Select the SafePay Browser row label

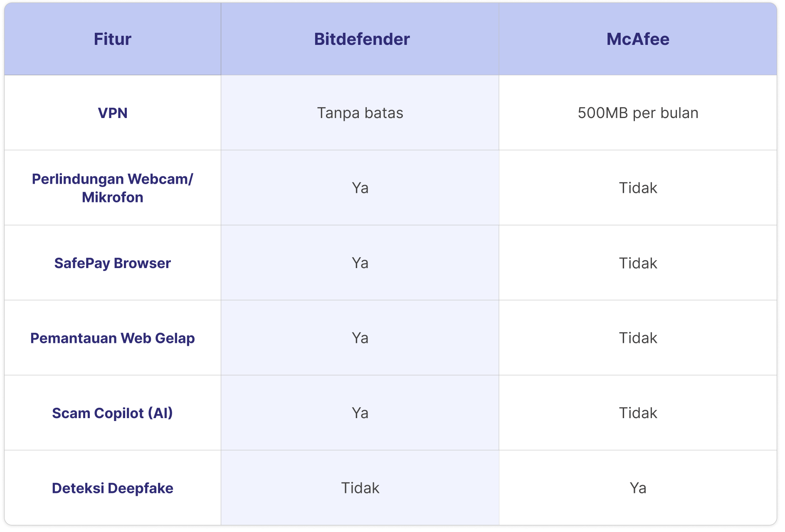(112, 263)
